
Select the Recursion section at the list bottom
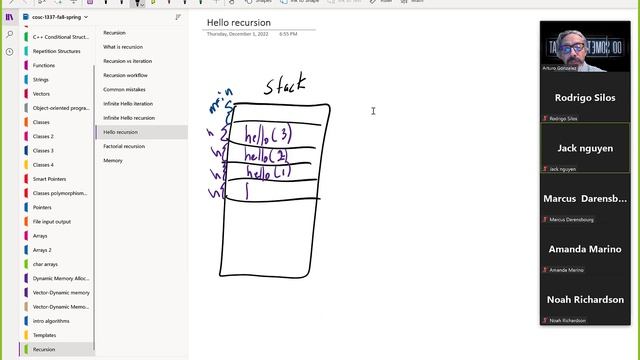57,349
